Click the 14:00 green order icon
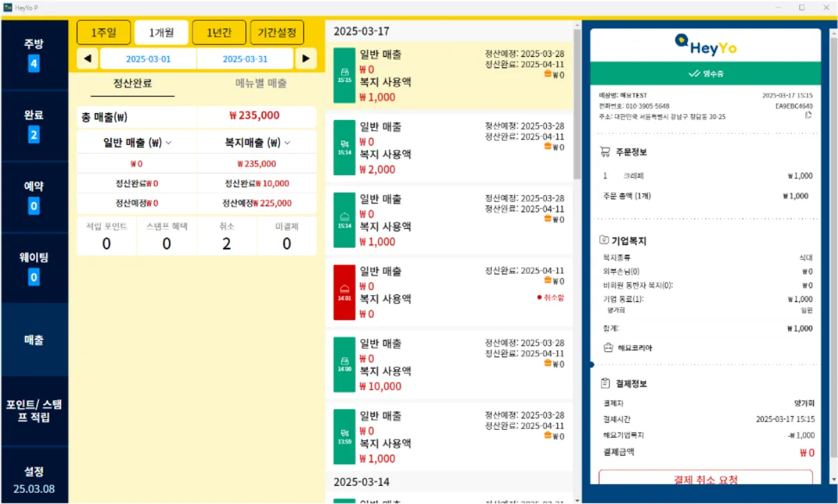The image size is (838, 504). click(345, 364)
